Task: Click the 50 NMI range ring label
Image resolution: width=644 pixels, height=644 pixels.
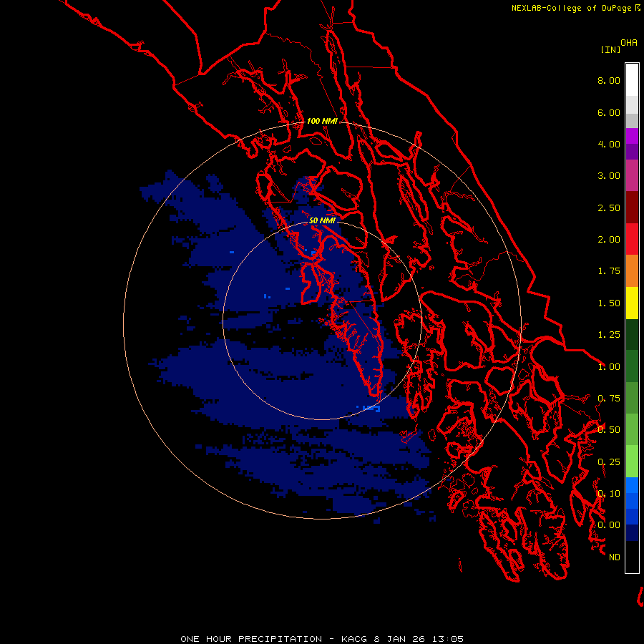Action: pos(322,220)
